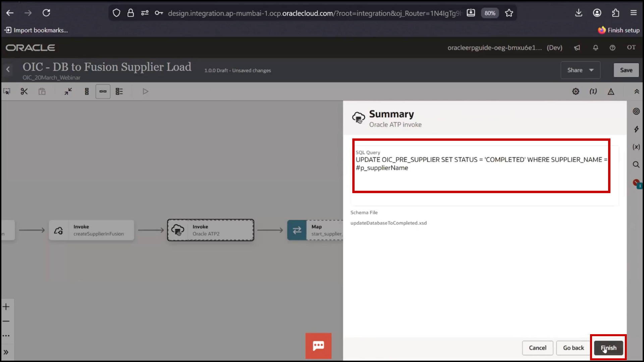Viewport: 644px width, 362px height.
Task: Open the search magnifier in side rail
Action: [636, 165]
